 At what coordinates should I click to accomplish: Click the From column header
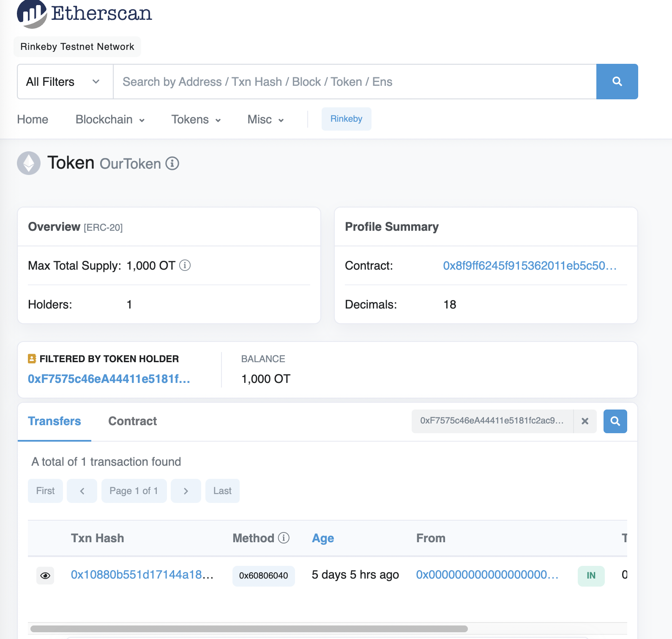(431, 538)
